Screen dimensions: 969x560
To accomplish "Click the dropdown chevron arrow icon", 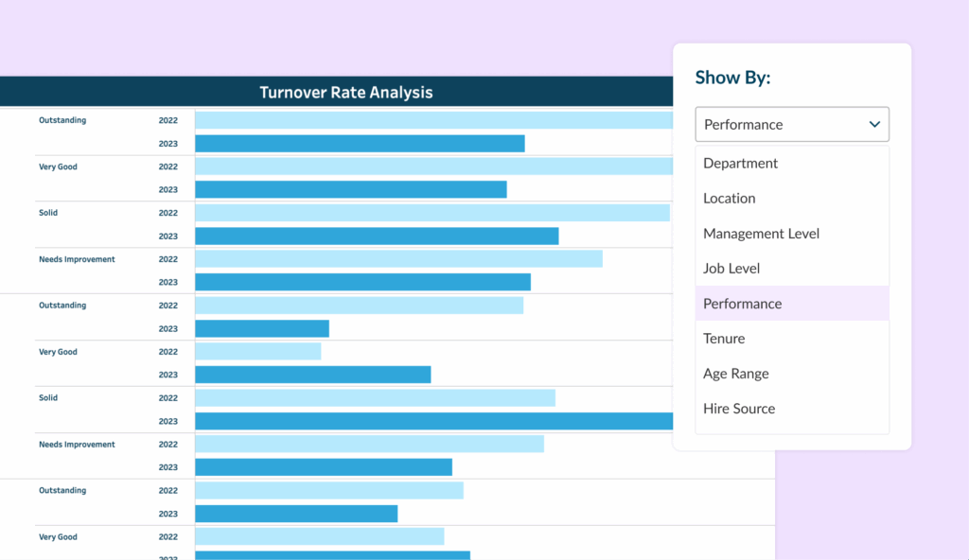I will (874, 124).
